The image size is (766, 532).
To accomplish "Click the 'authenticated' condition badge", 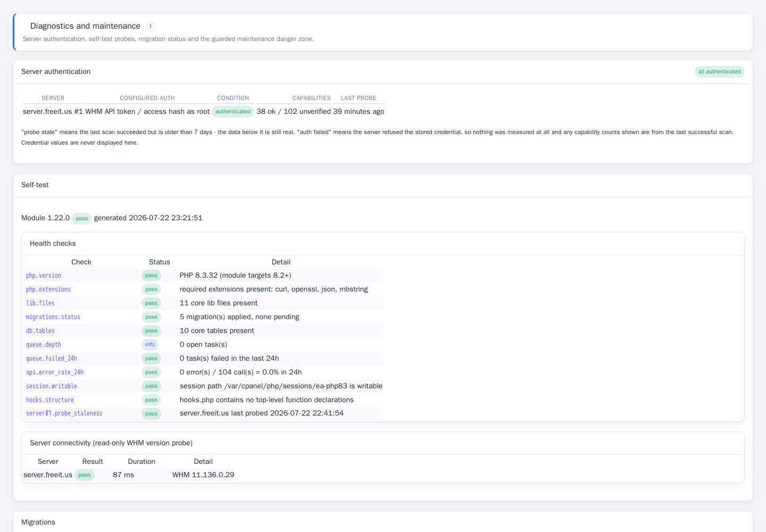I will point(233,112).
